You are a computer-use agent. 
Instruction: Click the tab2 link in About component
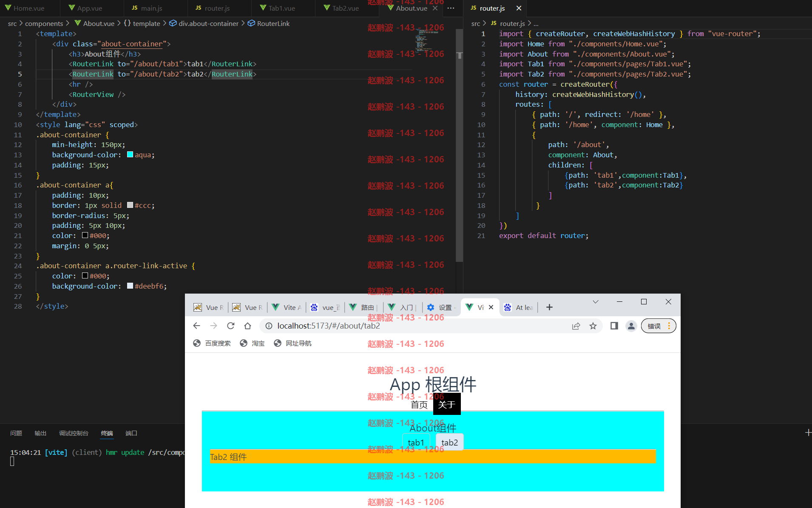click(450, 443)
